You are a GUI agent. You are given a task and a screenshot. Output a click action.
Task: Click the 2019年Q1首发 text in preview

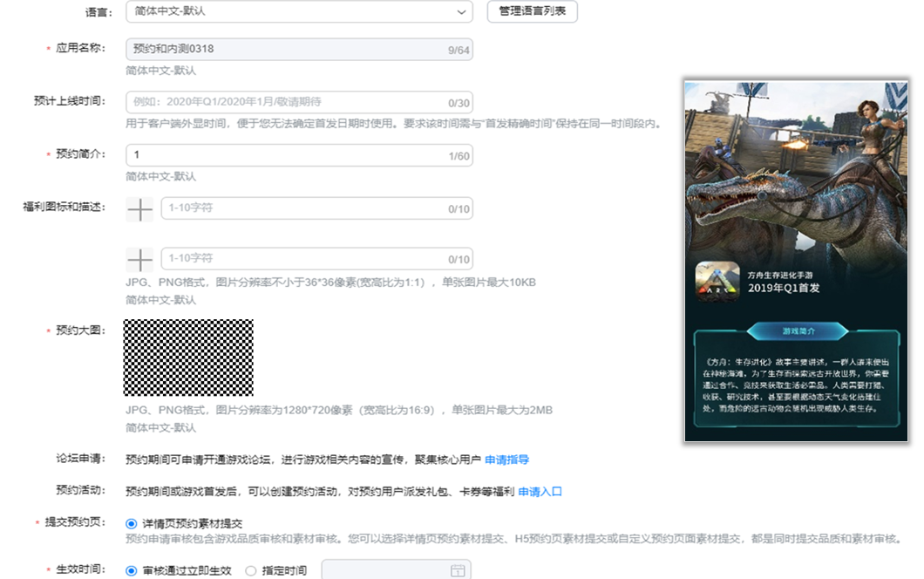[x=784, y=289]
